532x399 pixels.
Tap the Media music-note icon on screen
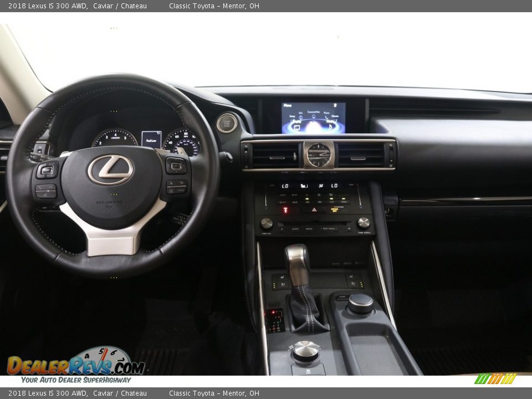(x=330, y=127)
